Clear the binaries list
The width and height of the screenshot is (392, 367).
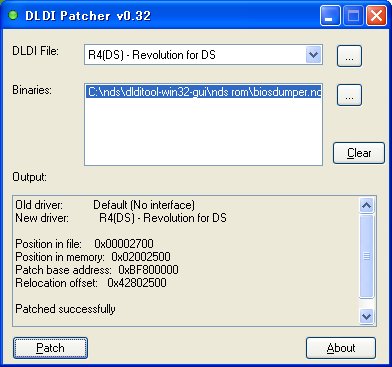(359, 153)
